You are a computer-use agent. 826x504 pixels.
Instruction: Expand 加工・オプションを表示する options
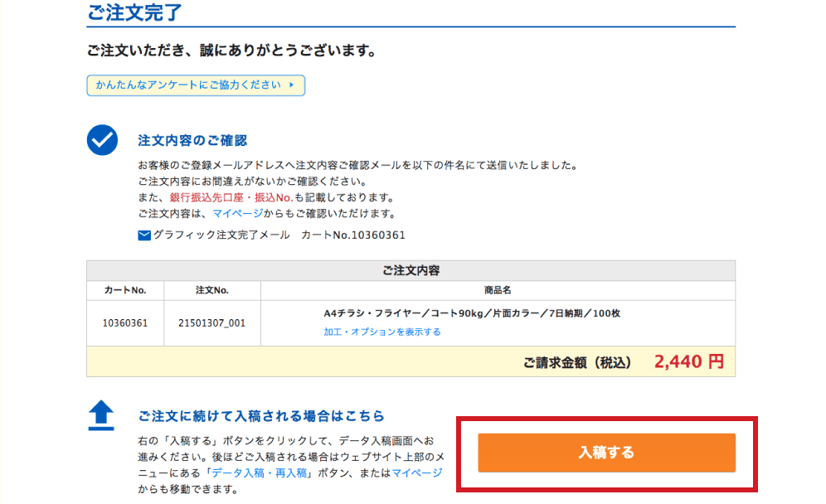[381, 332]
